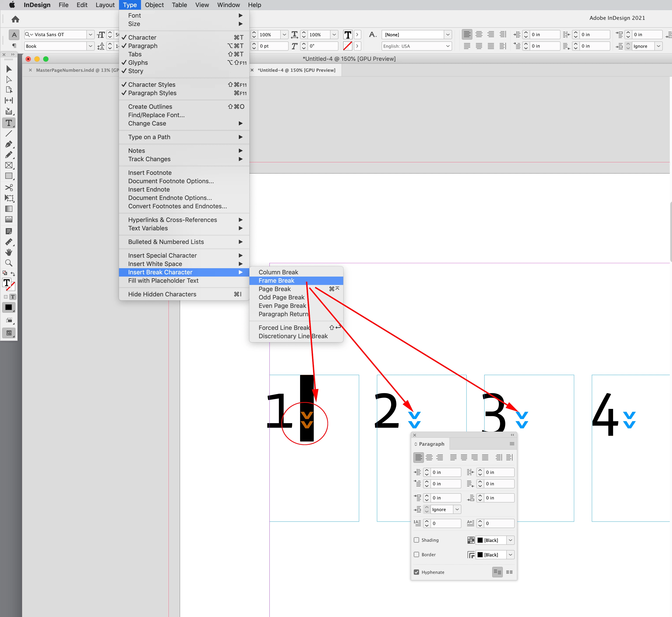This screenshot has height=617, width=672.
Task: Enable the Border checkbox in the Paragraph panel
Action: tap(416, 554)
